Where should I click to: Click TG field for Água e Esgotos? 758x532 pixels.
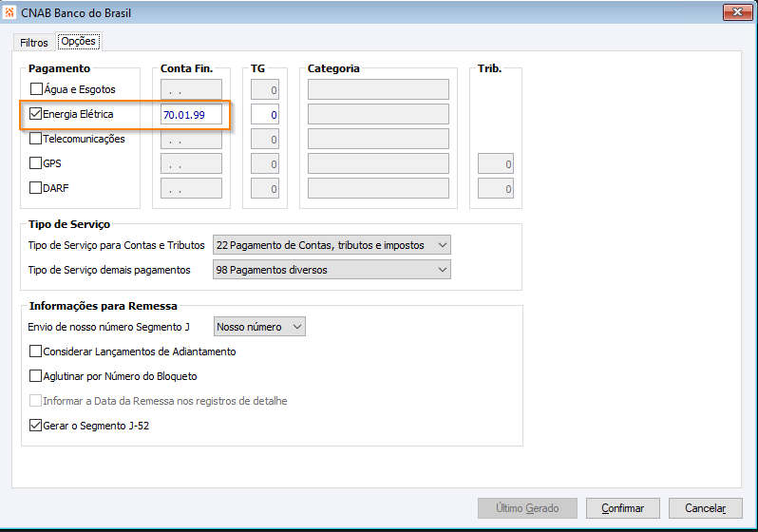click(x=265, y=90)
